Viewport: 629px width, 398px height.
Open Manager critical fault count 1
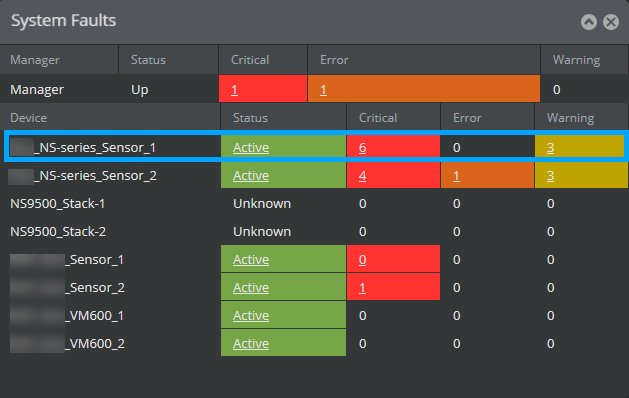(234, 89)
